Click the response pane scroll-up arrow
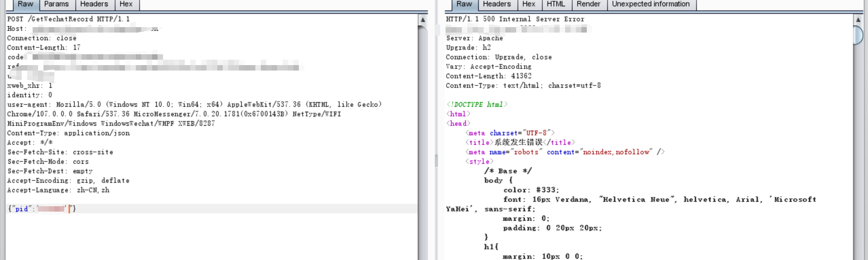 point(858,20)
